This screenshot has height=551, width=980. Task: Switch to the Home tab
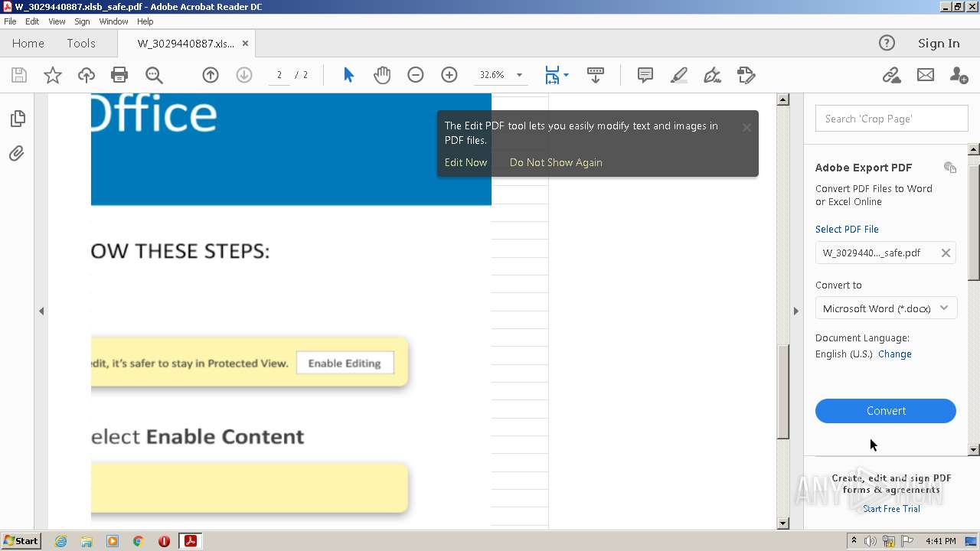(x=28, y=44)
